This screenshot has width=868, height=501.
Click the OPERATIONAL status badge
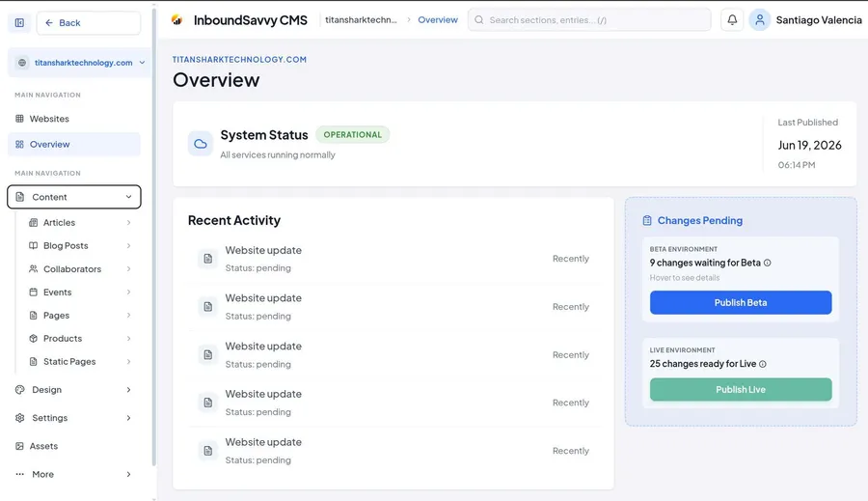[353, 135]
